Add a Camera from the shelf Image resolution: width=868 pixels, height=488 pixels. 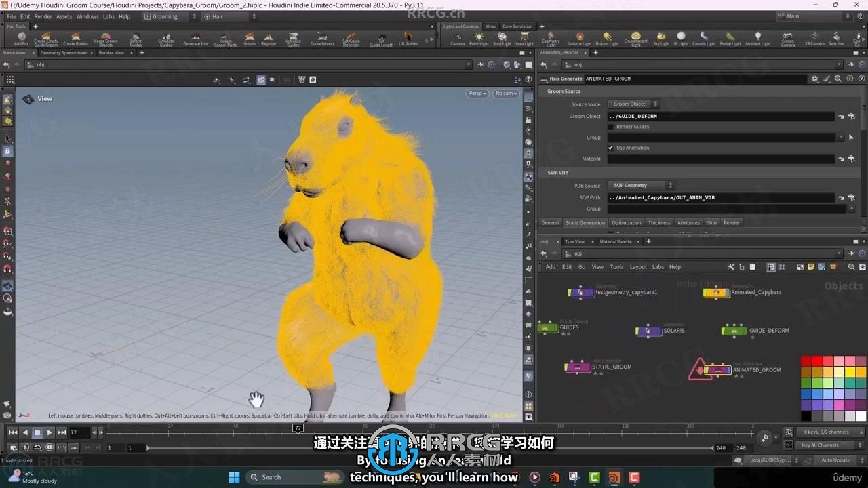click(x=458, y=39)
